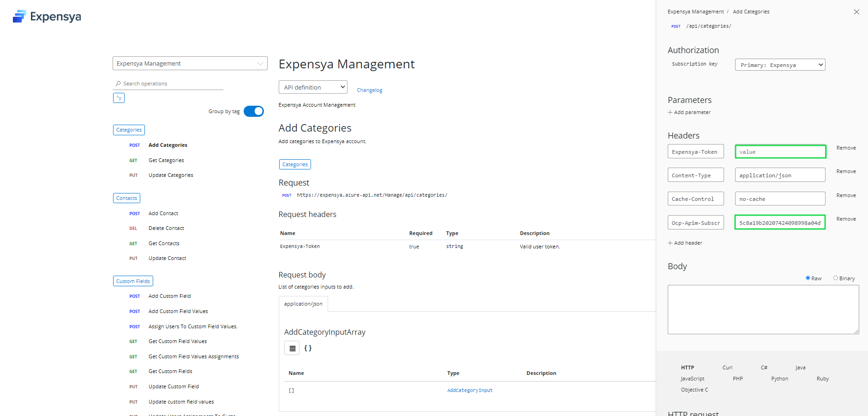Open Assign Users To Custom Field Values
The width and height of the screenshot is (868, 416).
[193, 326]
